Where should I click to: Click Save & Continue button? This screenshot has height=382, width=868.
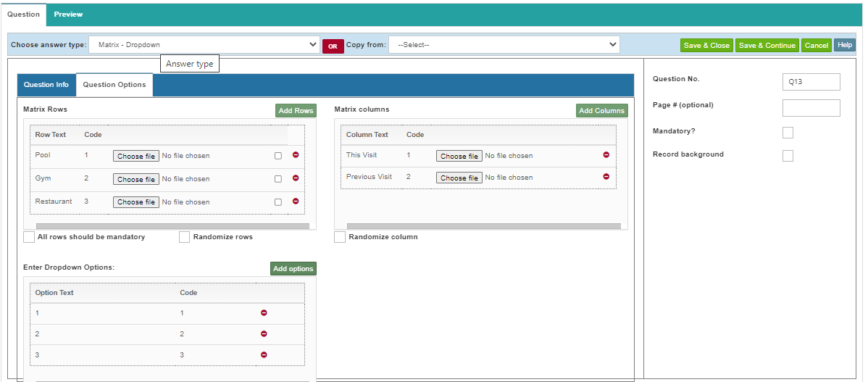tap(767, 46)
